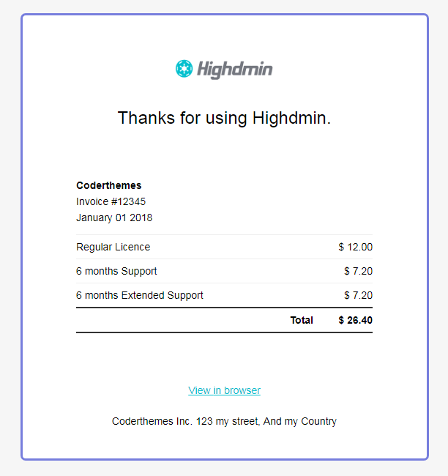The image size is (448, 476).
Task: Select the Coderthemes company name
Action: coord(109,185)
